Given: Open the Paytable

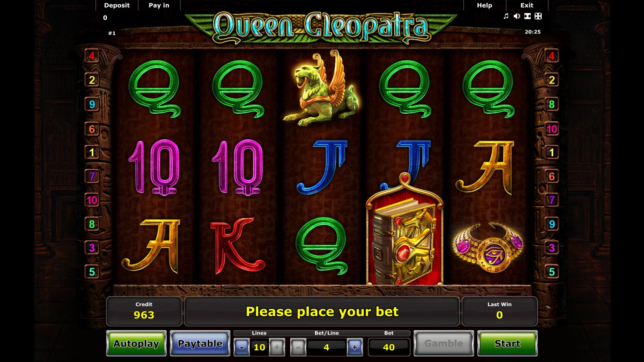Looking at the screenshot, I should coord(200,343).
